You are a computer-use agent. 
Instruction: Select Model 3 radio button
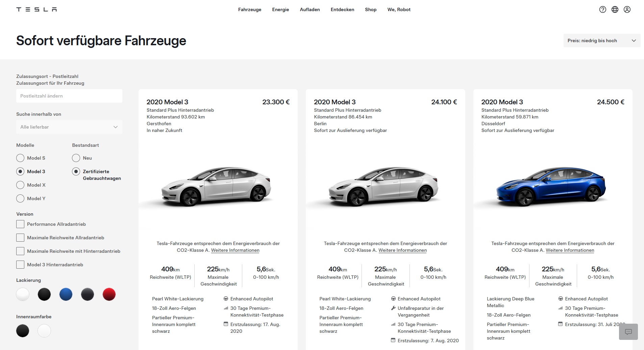tap(20, 171)
